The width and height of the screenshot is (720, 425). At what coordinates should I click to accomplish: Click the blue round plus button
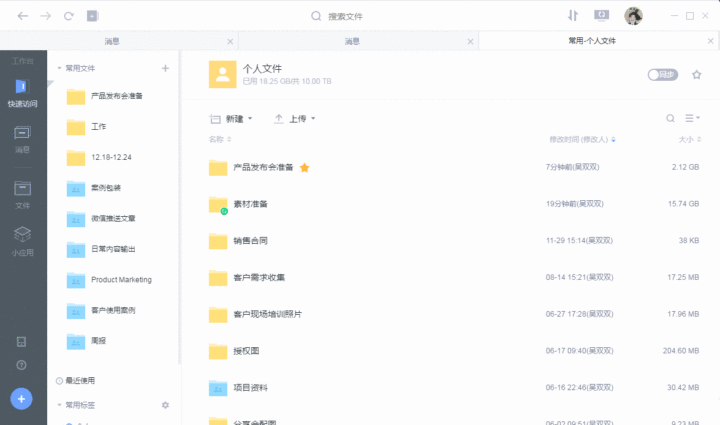tap(22, 399)
